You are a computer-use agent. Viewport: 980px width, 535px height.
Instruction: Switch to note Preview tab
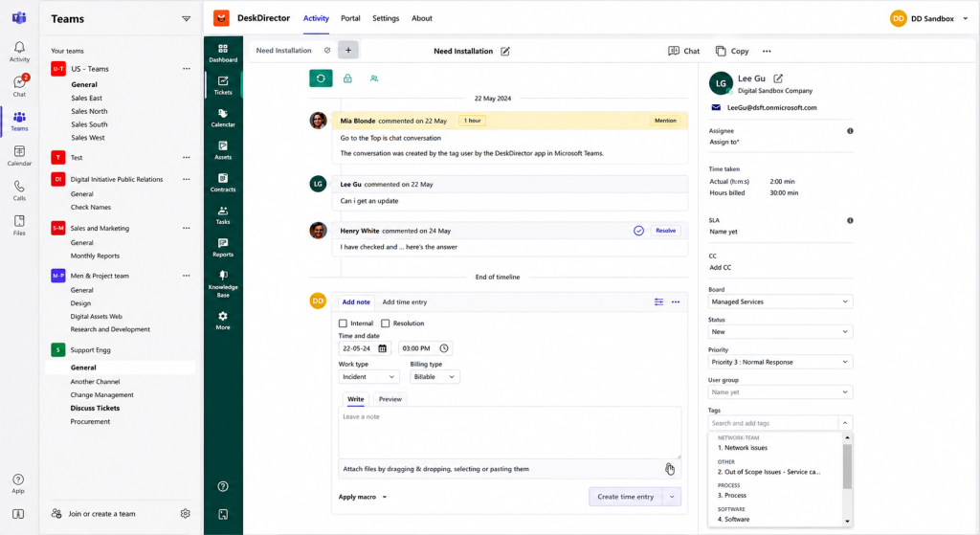coord(390,399)
